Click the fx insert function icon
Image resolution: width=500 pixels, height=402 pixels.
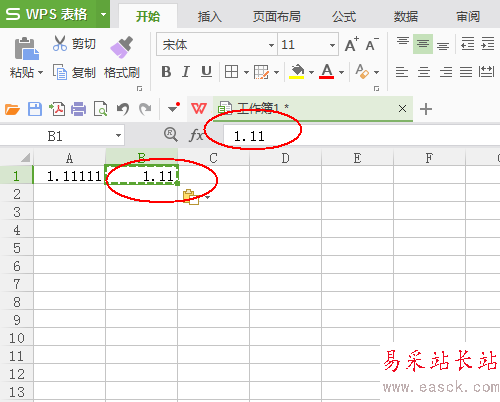(x=196, y=135)
